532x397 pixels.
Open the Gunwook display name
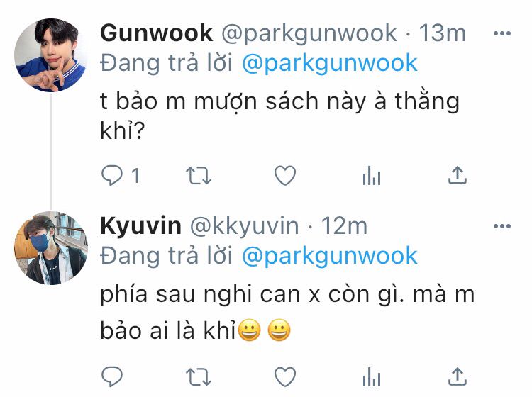[x=157, y=33]
